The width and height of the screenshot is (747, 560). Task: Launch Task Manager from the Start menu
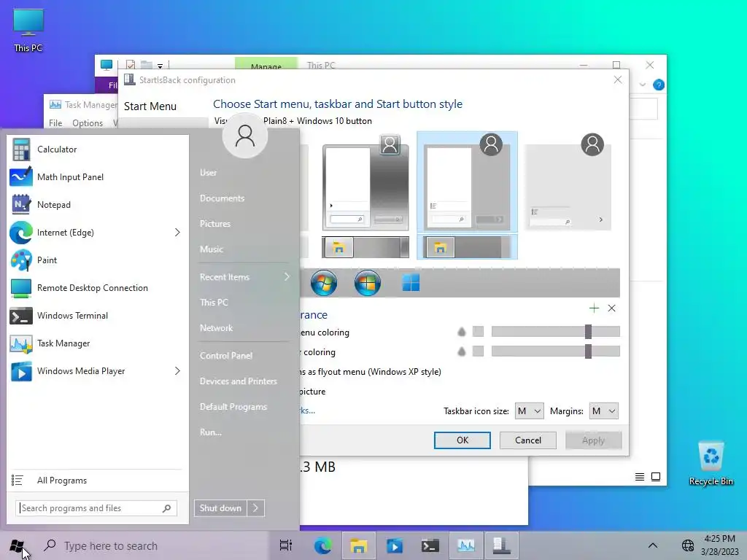pos(98,343)
